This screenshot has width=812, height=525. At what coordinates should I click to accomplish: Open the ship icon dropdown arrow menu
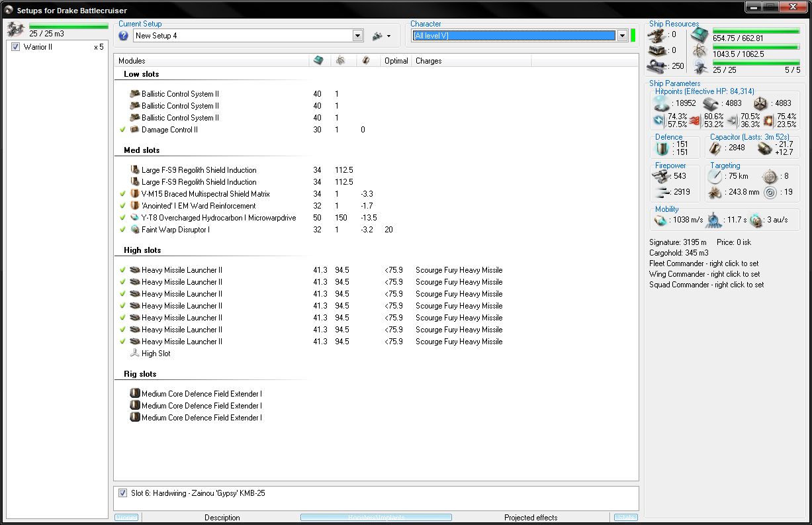[388, 36]
